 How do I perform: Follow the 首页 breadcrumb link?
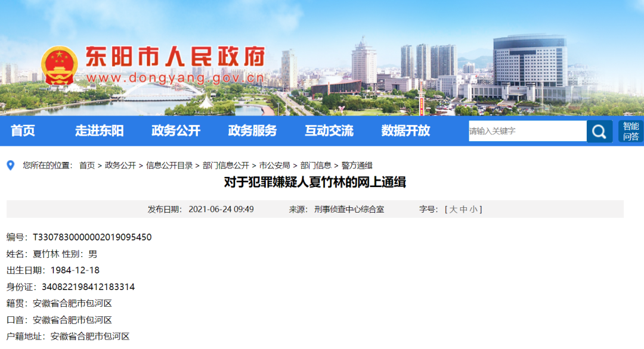coord(87,166)
